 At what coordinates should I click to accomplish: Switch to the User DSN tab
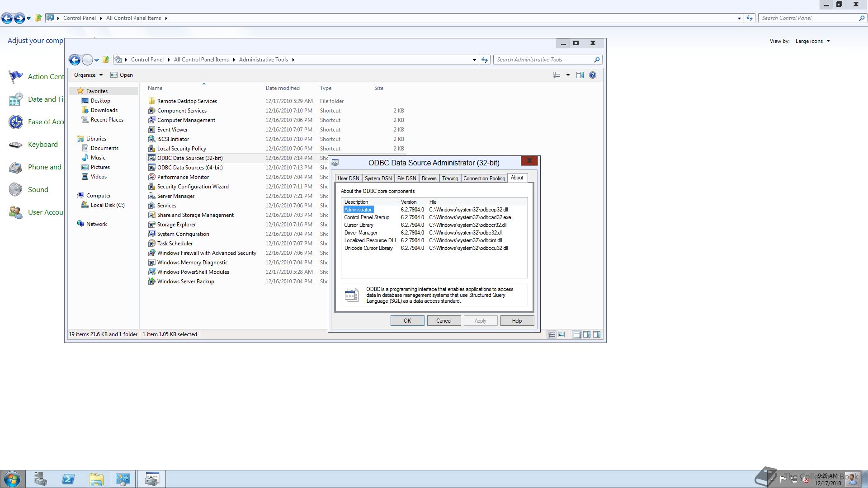(x=348, y=178)
